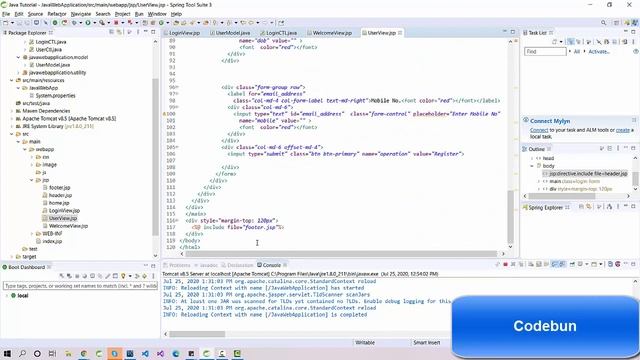Click Spring Explorer panel icon
The height and width of the screenshot is (360, 640).
525,207
